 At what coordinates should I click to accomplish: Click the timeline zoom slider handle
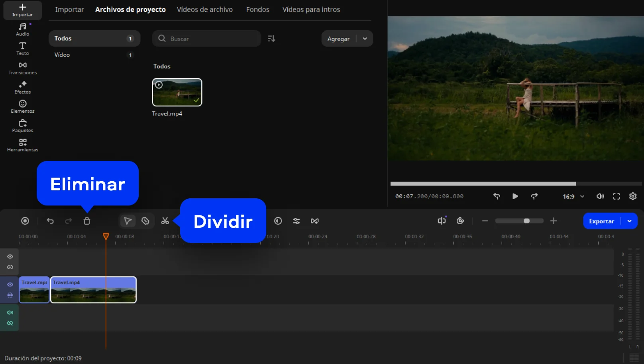click(x=526, y=221)
